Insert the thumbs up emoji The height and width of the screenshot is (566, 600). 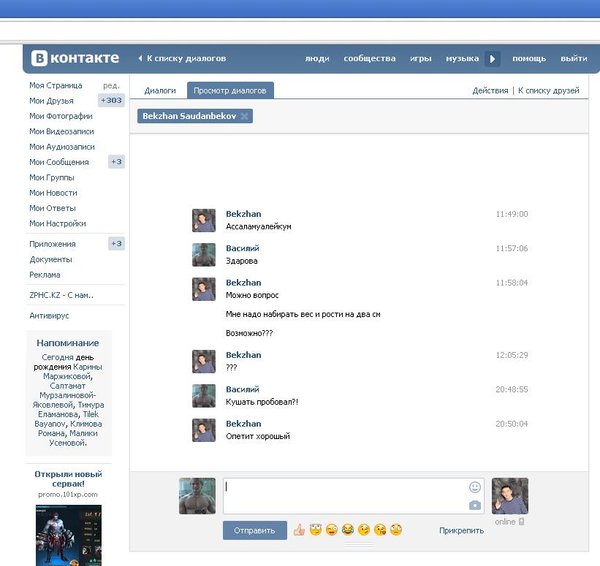click(299, 530)
